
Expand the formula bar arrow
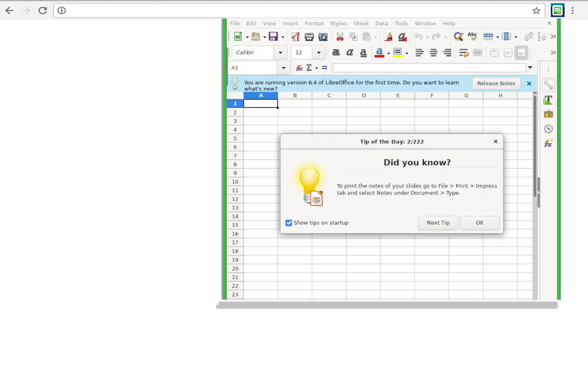530,68
